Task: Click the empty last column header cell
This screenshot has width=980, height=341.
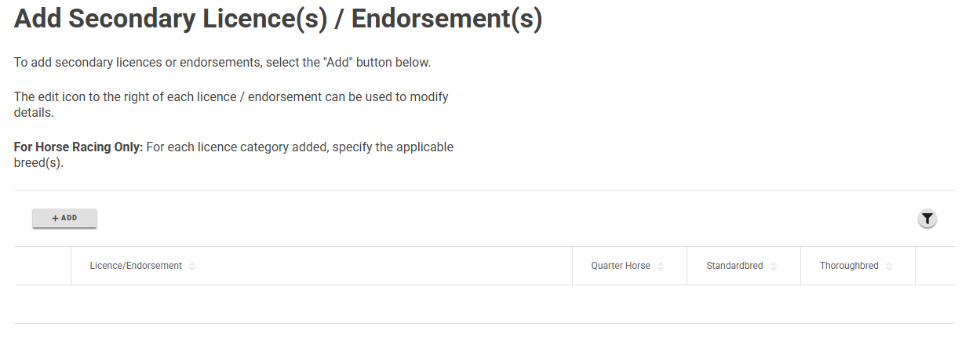Action: [935, 267]
